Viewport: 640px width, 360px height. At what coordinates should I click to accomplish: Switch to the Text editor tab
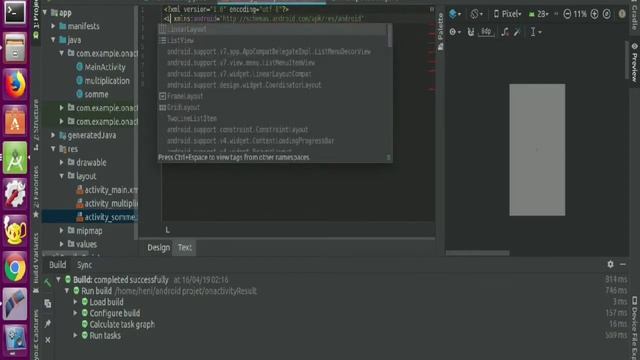[184, 248]
